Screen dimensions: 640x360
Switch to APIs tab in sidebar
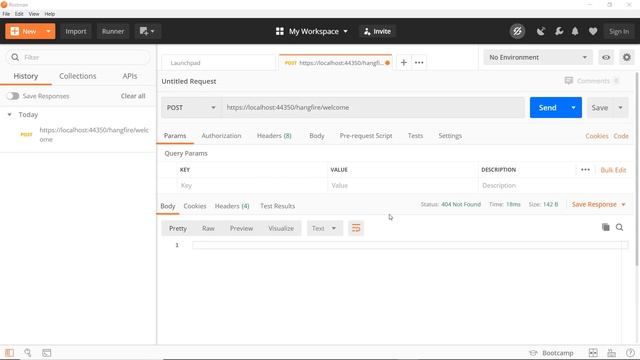pyautogui.click(x=130, y=76)
